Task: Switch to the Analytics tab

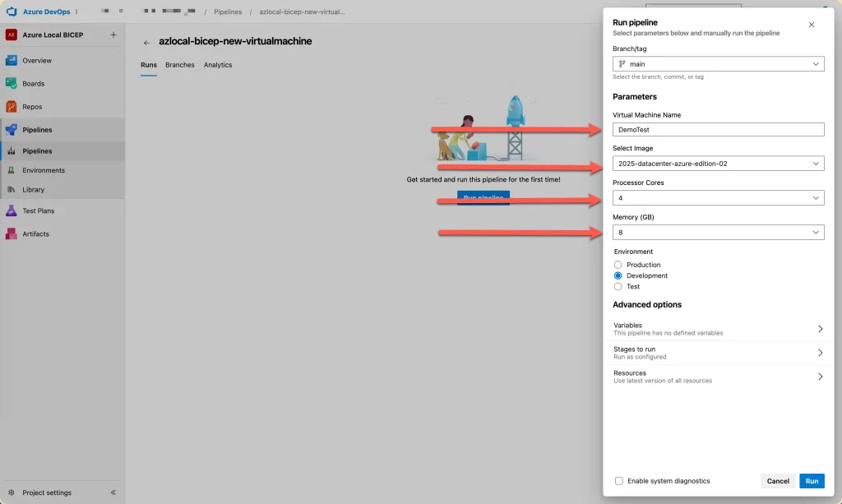Action: tap(218, 65)
